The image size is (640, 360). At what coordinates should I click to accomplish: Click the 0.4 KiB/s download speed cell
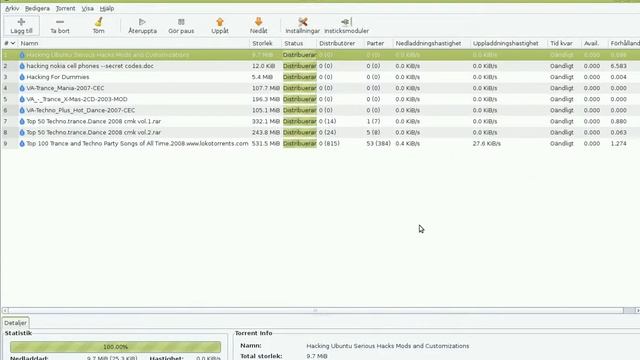[407, 143]
